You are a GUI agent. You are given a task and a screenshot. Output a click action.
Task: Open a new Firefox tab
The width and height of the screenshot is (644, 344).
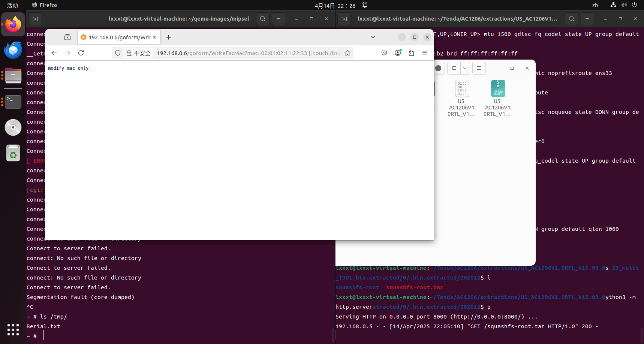click(169, 37)
